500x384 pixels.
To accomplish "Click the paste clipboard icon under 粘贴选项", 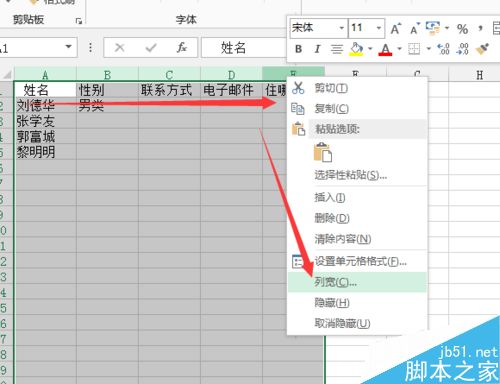I will coord(323,152).
